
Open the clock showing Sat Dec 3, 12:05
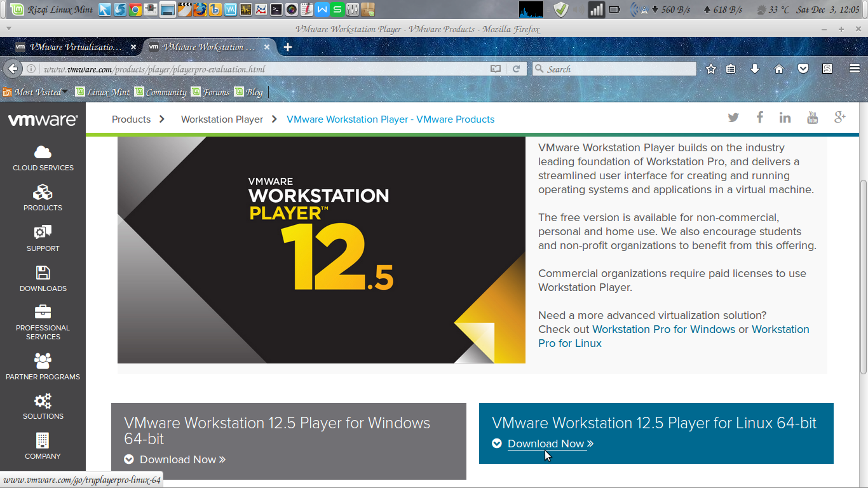(828, 10)
